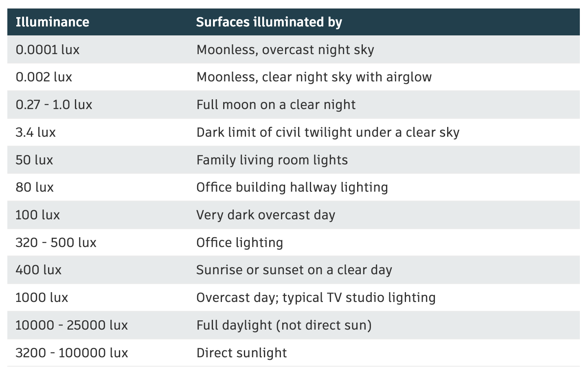The height and width of the screenshot is (376, 588).
Task: Click the Illuminance column header
Action: (x=52, y=22)
